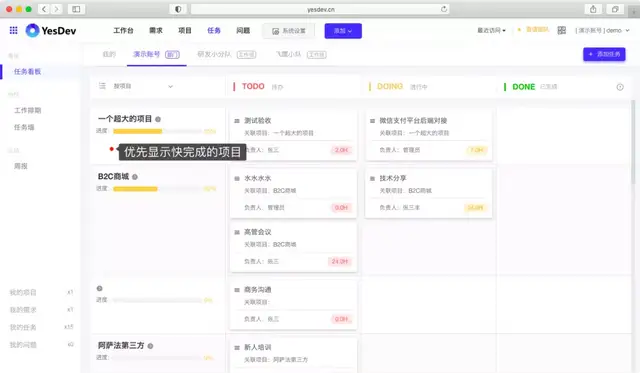
Task: Open the app grid launcher icon
Action: click(x=13, y=30)
